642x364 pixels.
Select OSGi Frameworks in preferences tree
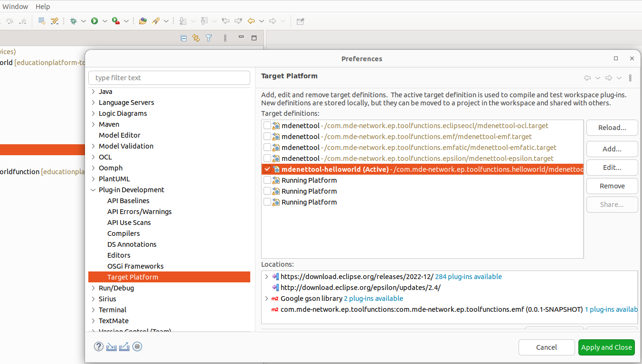click(135, 266)
